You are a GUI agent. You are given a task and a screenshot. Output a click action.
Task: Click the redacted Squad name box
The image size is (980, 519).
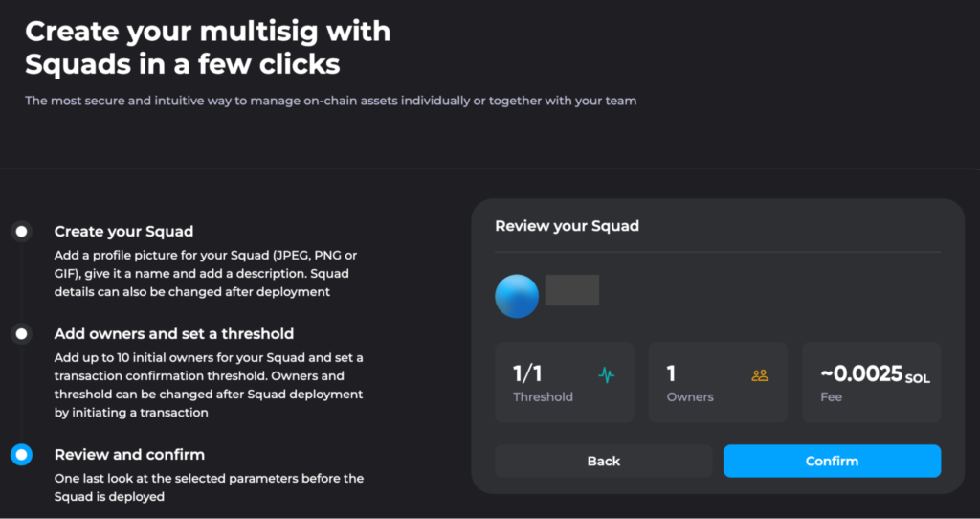pyautogui.click(x=572, y=290)
